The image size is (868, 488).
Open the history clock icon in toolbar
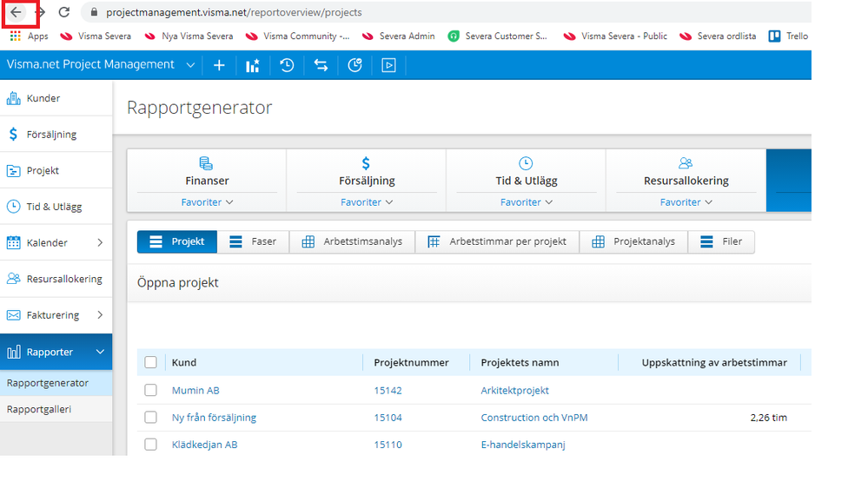[287, 65]
